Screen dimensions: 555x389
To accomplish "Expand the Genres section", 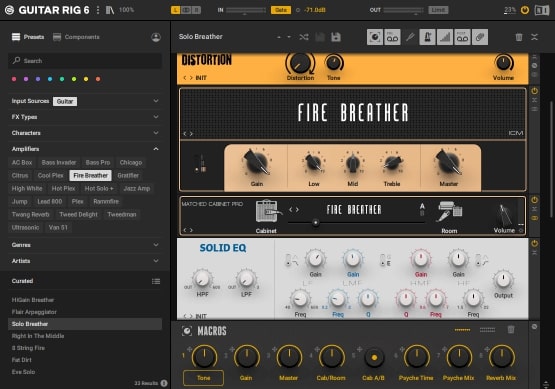I will (x=156, y=245).
